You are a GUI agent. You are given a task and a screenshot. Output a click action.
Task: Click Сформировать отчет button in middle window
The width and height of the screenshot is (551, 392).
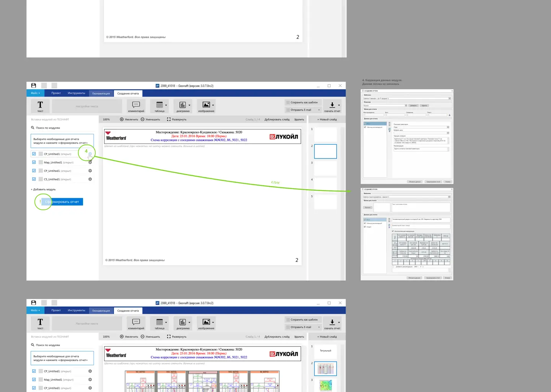(62, 202)
